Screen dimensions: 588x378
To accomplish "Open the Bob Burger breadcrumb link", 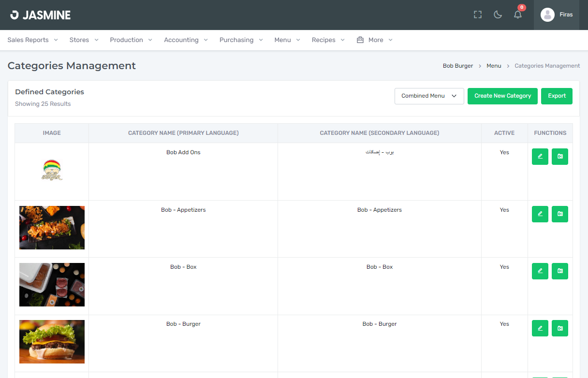I will (x=457, y=65).
